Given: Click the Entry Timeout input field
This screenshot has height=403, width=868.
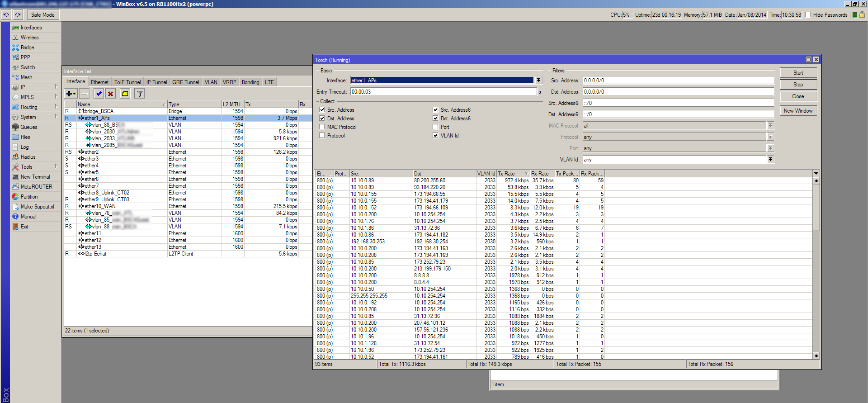Looking at the screenshot, I should click(x=443, y=92).
